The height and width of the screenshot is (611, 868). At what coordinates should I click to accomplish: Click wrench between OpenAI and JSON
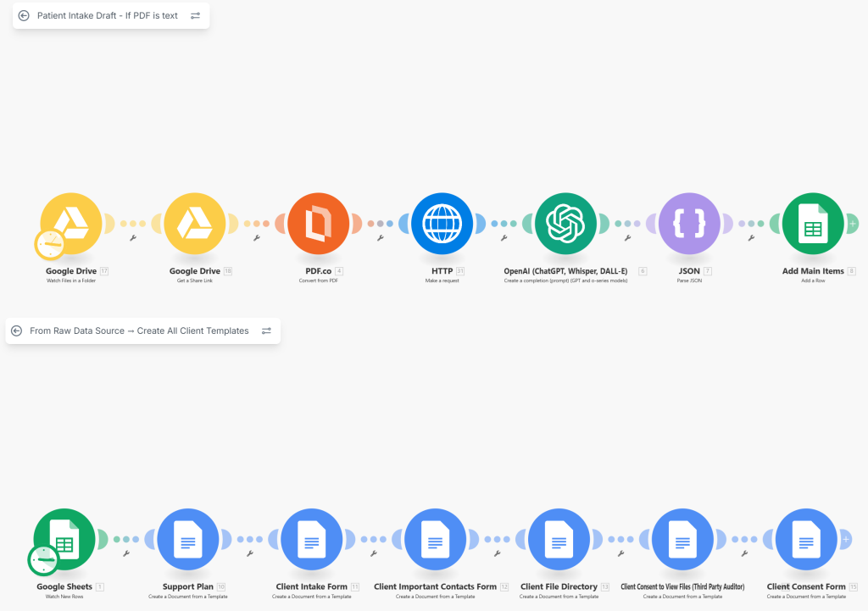pos(628,238)
